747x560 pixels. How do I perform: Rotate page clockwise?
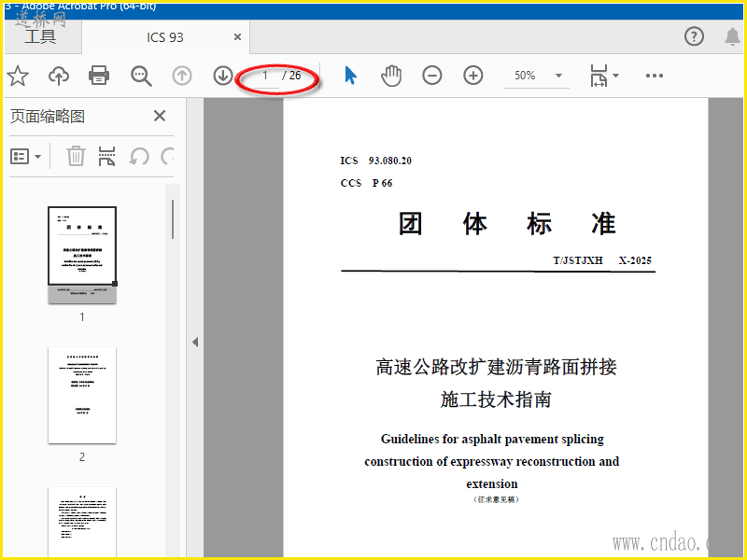click(167, 156)
